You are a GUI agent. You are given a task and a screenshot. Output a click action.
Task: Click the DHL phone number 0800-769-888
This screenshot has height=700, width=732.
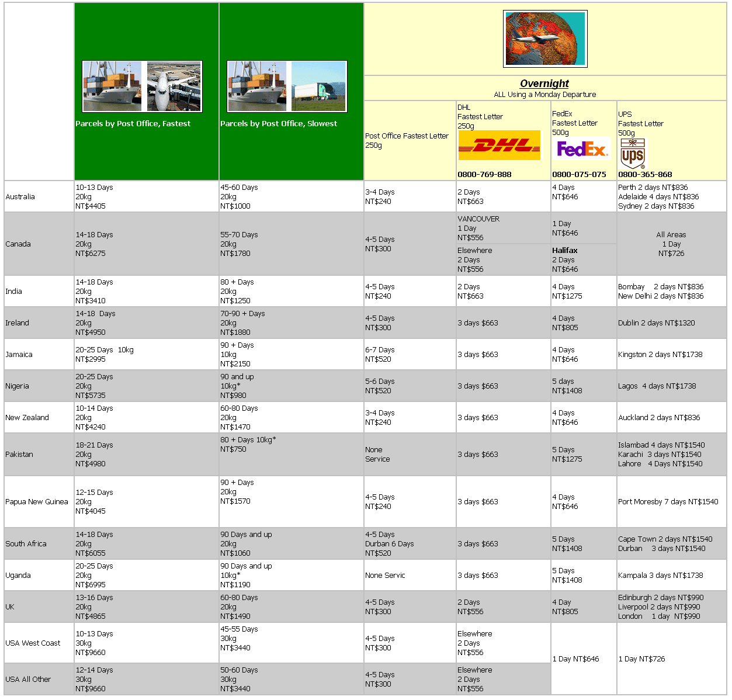[x=484, y=174]
